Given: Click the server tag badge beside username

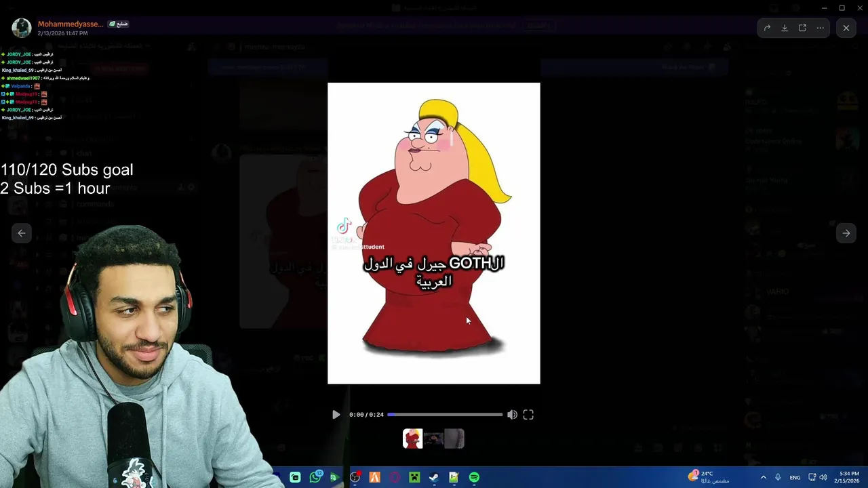Looking at the screenshot, I should tap(119, 24).
